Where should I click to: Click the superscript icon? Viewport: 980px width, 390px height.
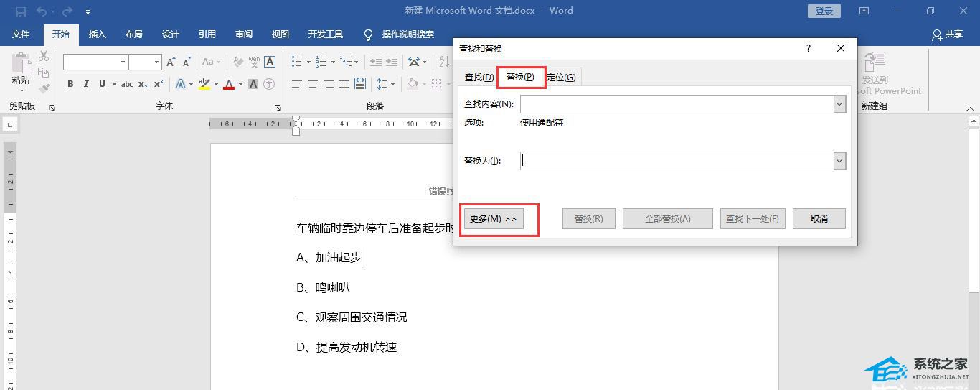pos(159,84)
